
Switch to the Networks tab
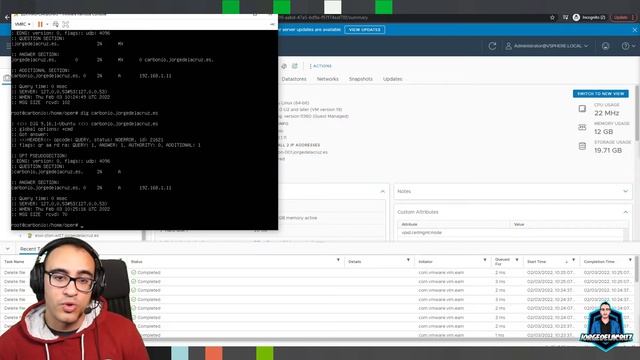click(328, 79)
